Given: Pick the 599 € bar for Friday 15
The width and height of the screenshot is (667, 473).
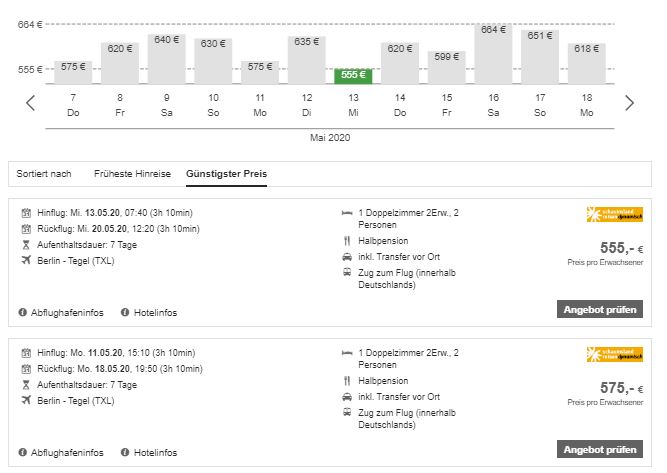Looking at the screenshot, I should [446, 67].
